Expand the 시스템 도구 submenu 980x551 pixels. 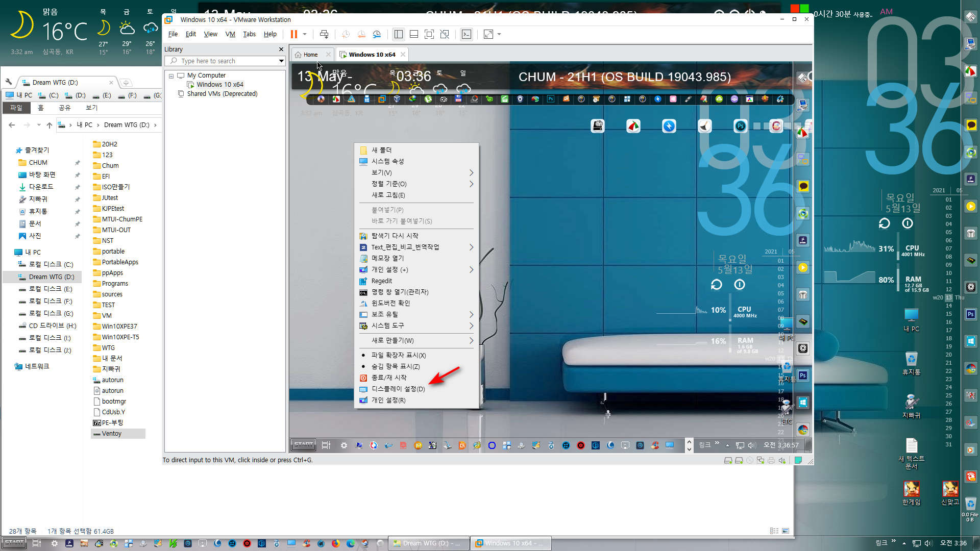[416, 325]
